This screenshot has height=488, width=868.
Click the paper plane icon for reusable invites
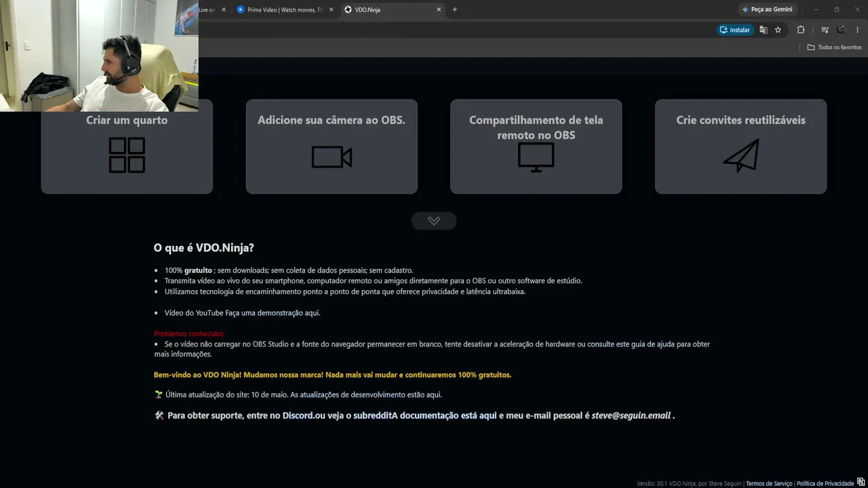coord(741,155)
